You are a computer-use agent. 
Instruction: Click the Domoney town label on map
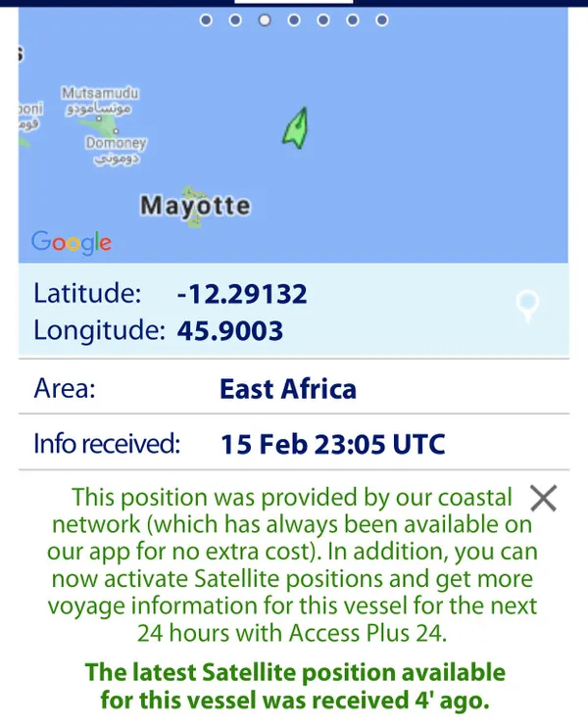click(x=116, y=142)
